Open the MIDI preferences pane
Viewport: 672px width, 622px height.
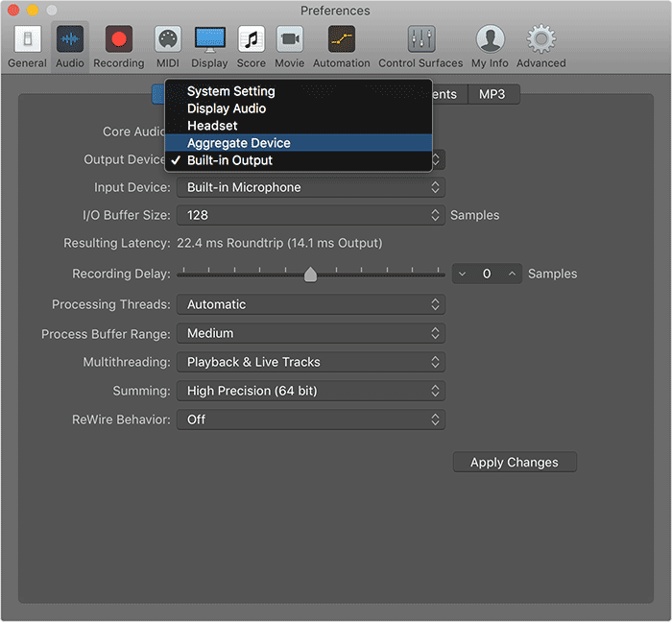(168, 46)
